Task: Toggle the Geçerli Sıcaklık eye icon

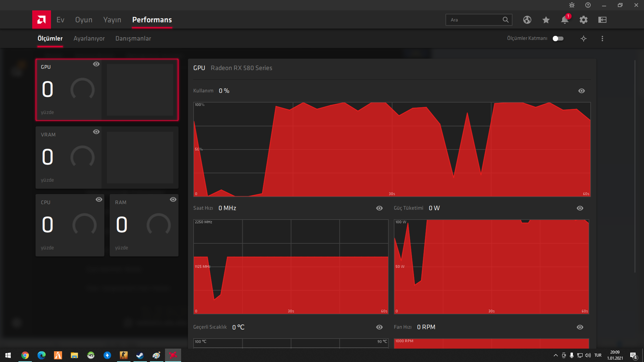Action: [x=379, y=327]
